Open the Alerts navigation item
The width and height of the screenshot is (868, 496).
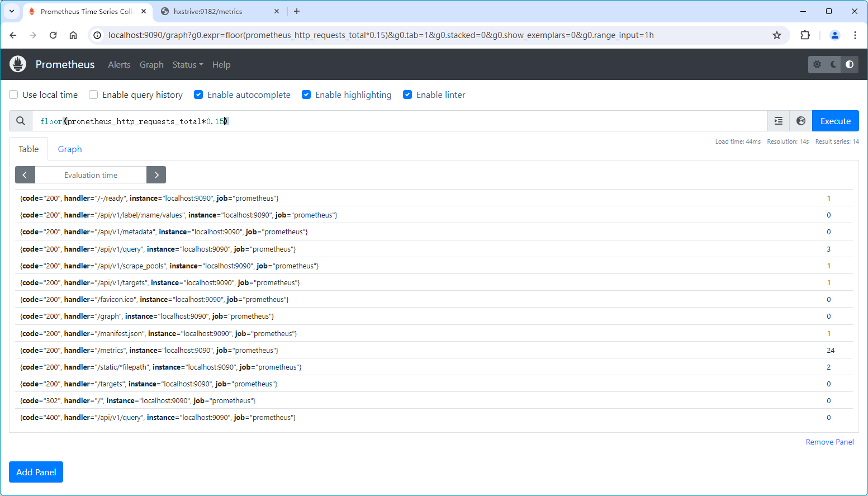coord(119,64)
